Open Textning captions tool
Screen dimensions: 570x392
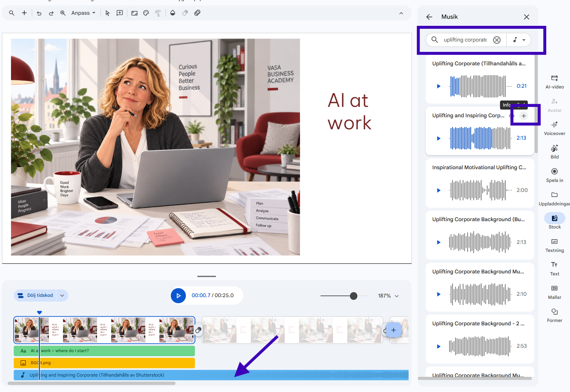pos(555,246)
